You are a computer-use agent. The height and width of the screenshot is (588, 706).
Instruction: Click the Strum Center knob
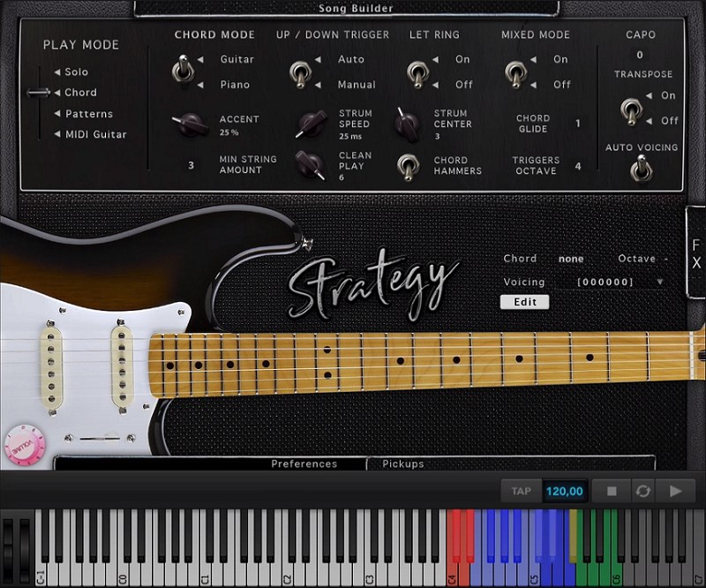(x=409, y=123)
